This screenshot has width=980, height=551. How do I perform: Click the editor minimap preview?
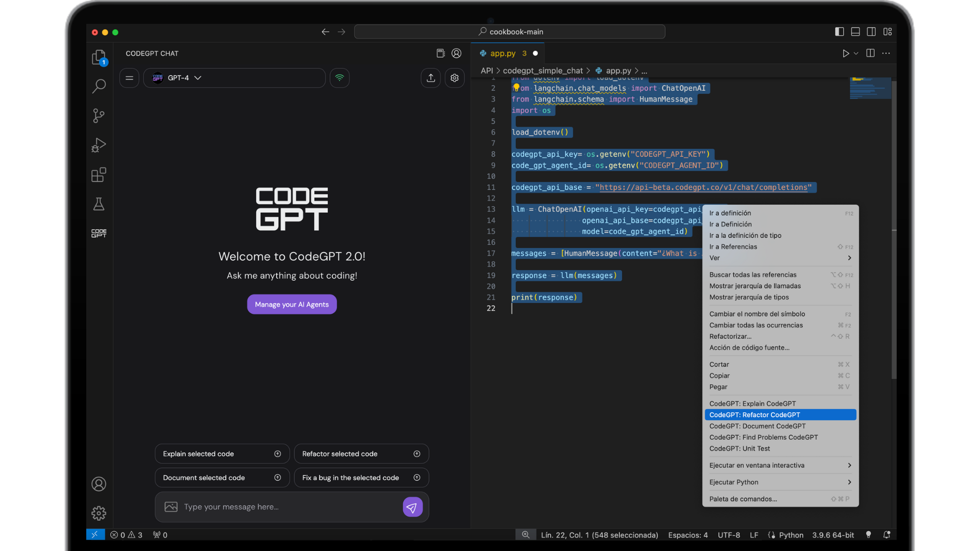click(x=870, y=88)
